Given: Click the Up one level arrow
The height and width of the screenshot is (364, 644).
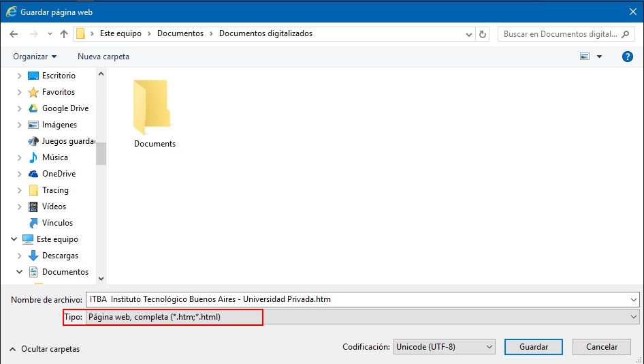Looking at the screenshot, I should (64, 34).
